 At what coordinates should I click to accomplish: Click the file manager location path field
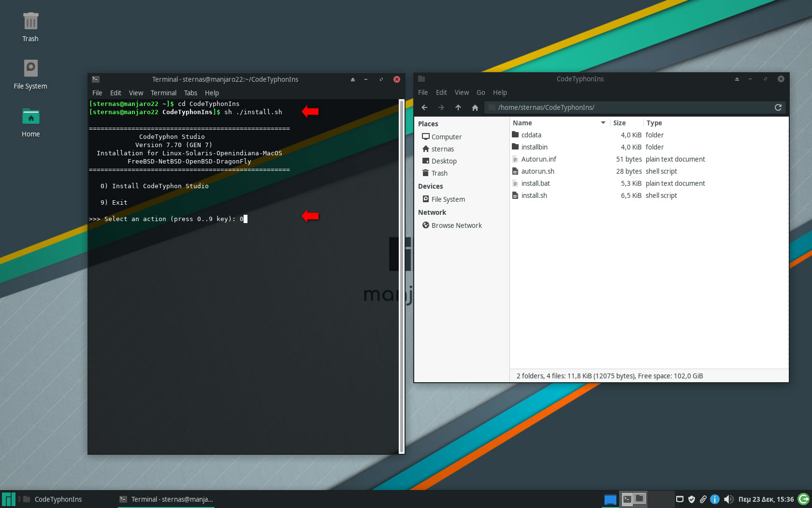[x=635, y=107]
